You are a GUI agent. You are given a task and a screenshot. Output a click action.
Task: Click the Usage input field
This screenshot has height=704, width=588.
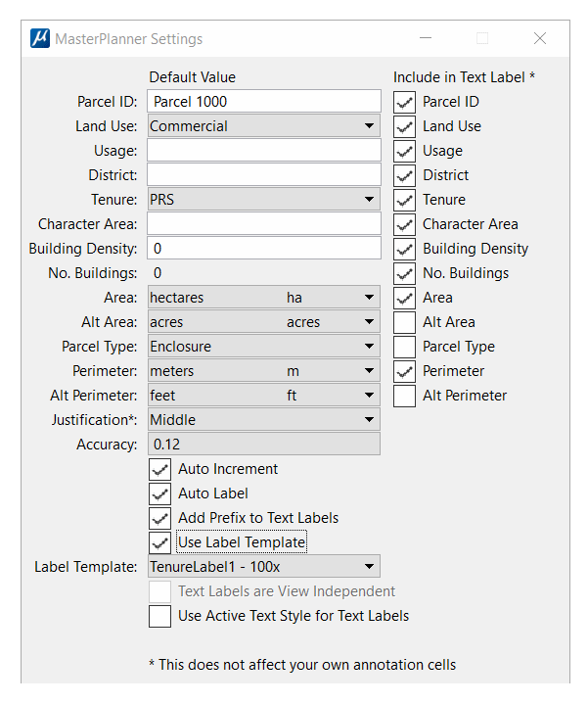[x=264, y=151]
